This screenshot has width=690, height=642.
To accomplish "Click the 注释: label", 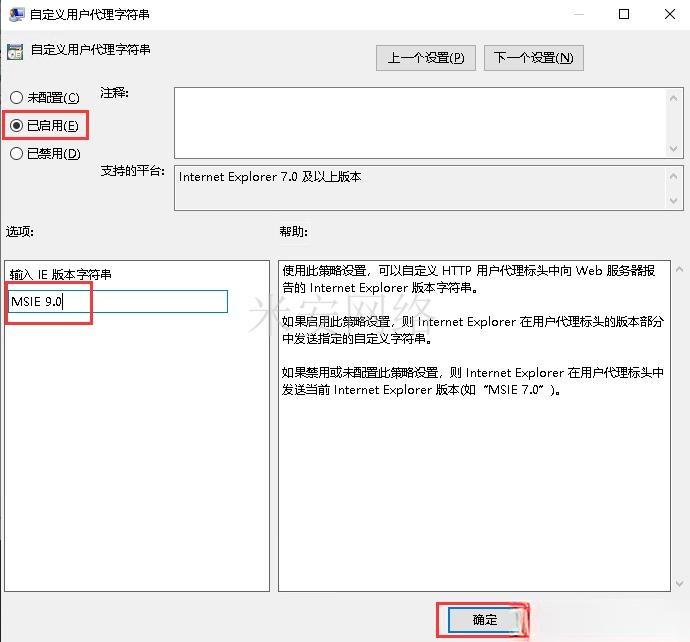I will (114, 93).
